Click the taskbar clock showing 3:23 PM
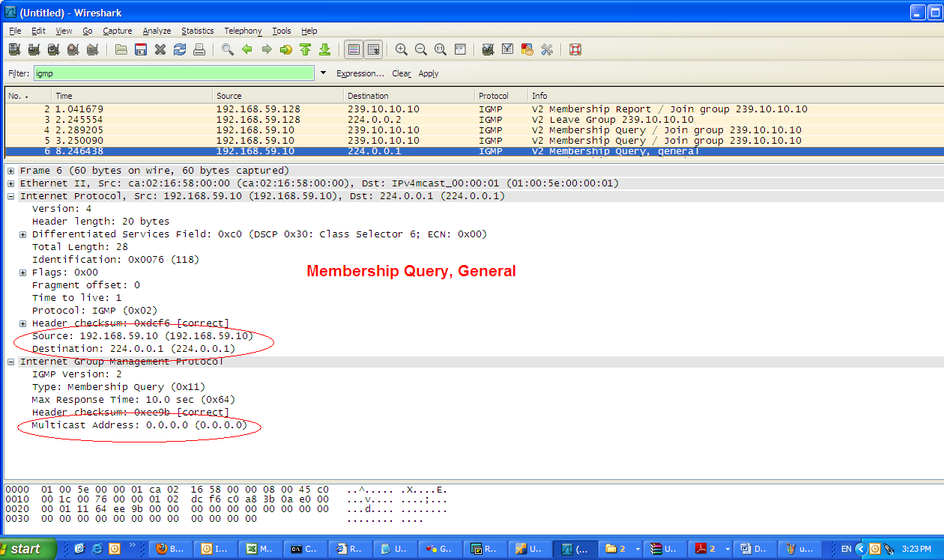 916,549
